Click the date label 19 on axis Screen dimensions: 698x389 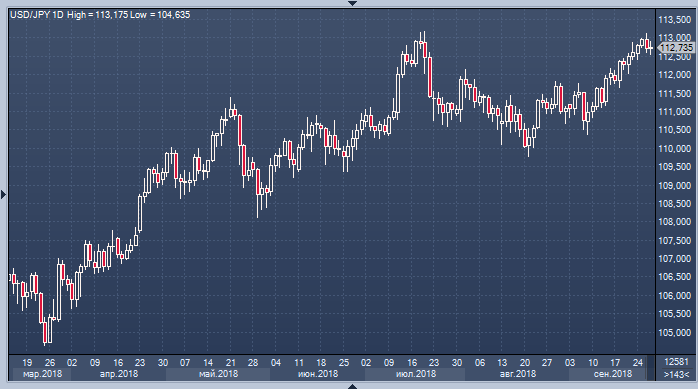[27, 363]
